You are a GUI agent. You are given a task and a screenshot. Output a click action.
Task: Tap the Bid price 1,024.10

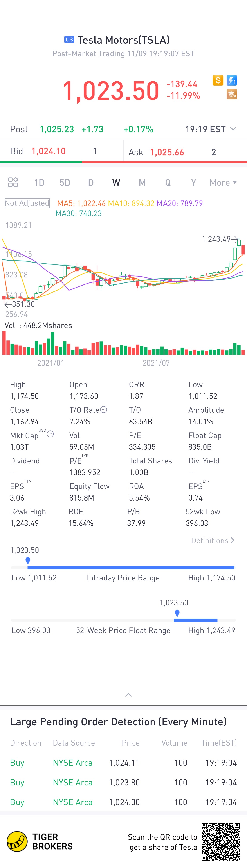point(49,151)
